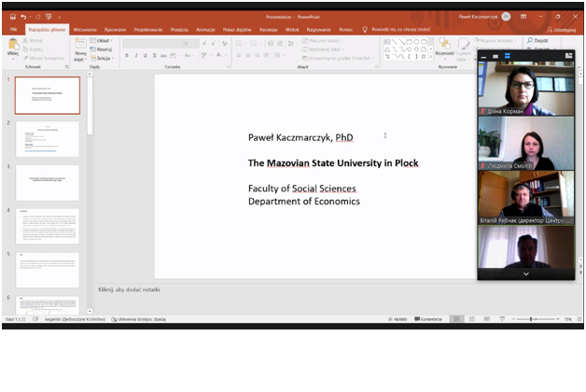
Task: Select slide 2 thumbnail
Action: [x=47, y=139]
